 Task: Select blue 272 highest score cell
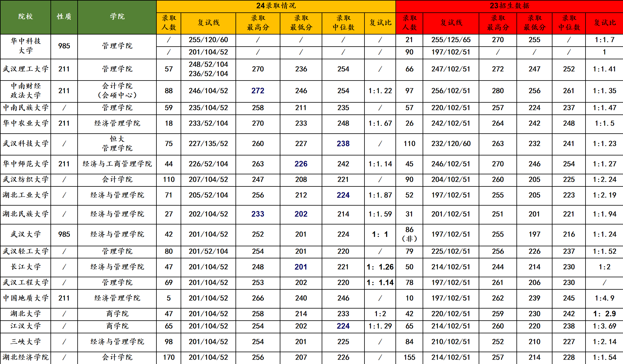click(258, 91)
